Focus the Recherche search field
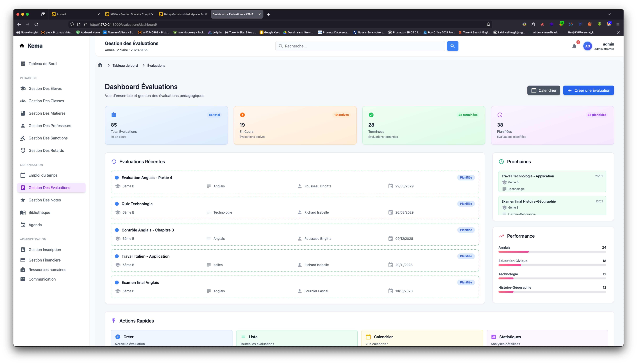Image resolution: width=637 pixels, height=364 pixels. pos(360,46)
